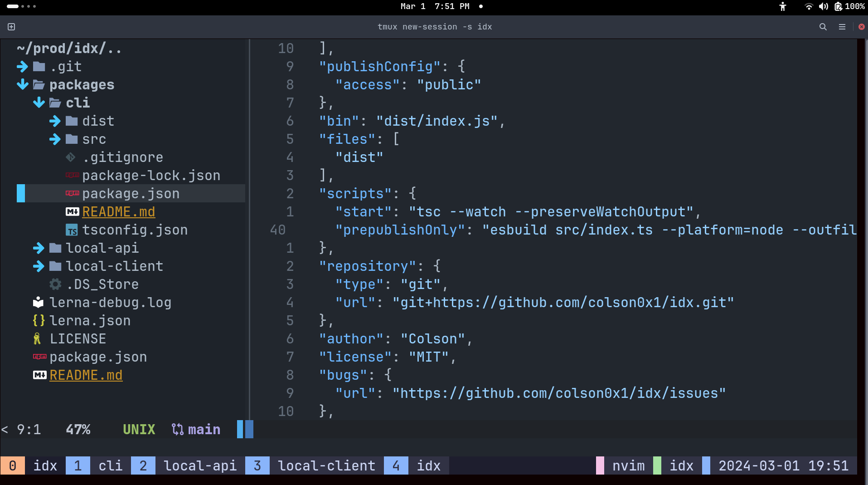Expand the src folder arrow

(x=55, y=139)
